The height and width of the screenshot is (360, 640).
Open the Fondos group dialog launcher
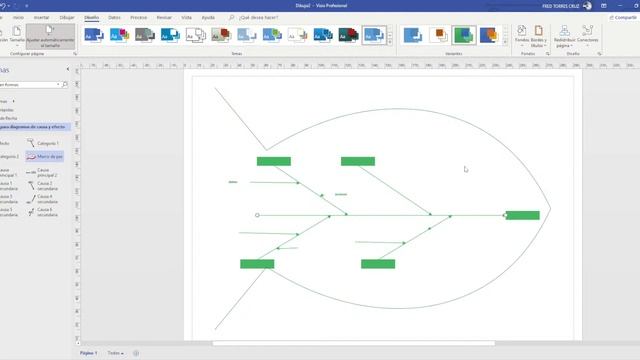click(x=548, y=54)
